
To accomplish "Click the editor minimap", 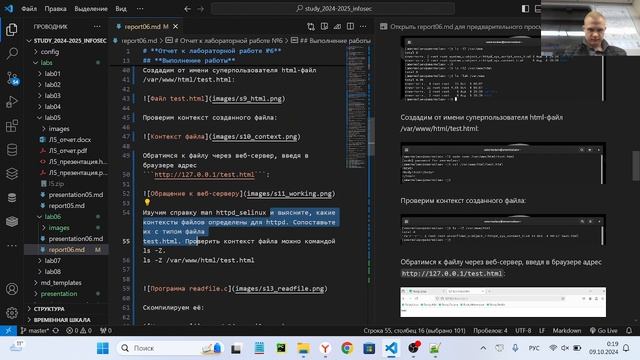I will pos(356,107).
